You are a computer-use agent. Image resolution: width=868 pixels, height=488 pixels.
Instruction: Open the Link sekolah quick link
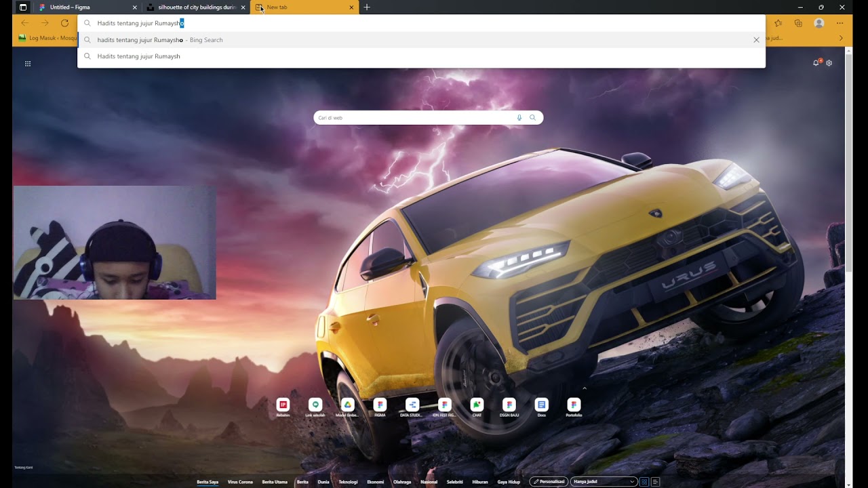(x=315, y=407)
